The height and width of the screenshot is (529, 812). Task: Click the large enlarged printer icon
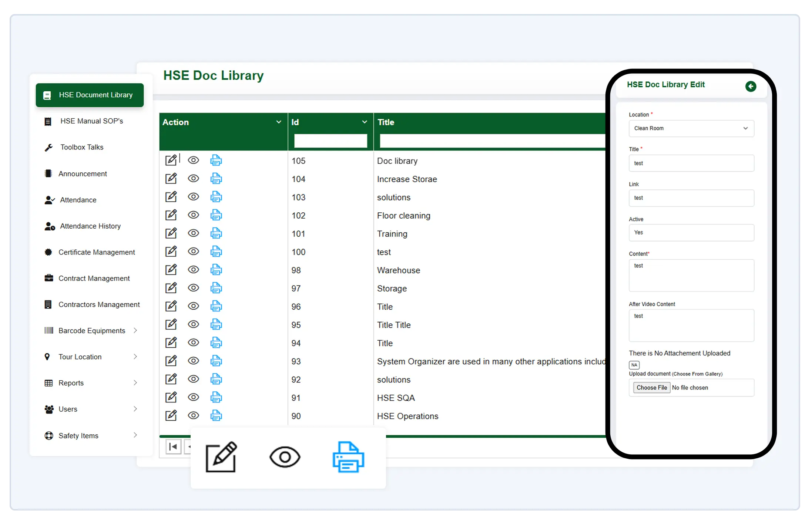pyautogui.click(x=348, y=457)
